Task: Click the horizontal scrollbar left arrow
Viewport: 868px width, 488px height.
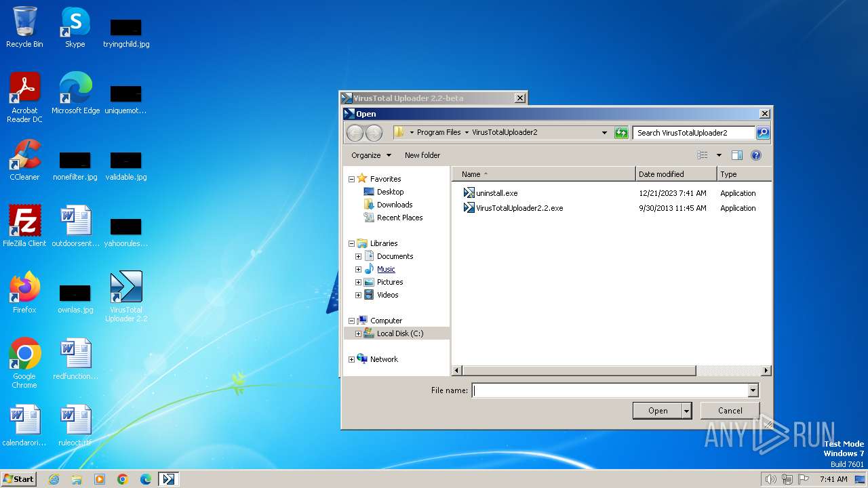Action: click(457, 371)
